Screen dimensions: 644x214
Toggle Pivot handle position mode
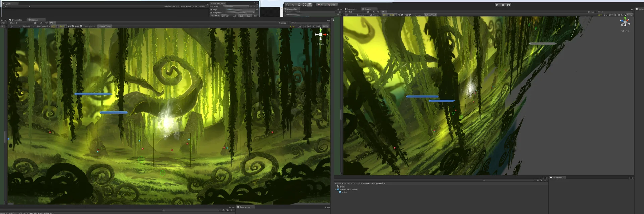point(322,5)
